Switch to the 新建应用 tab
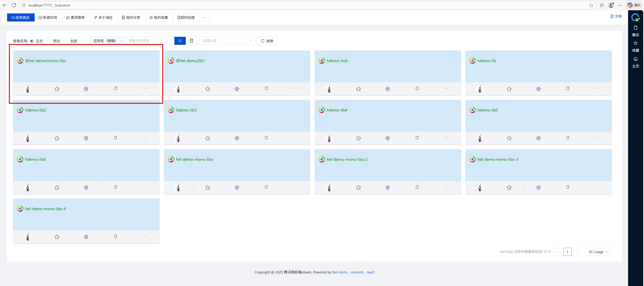 (48, 17)
